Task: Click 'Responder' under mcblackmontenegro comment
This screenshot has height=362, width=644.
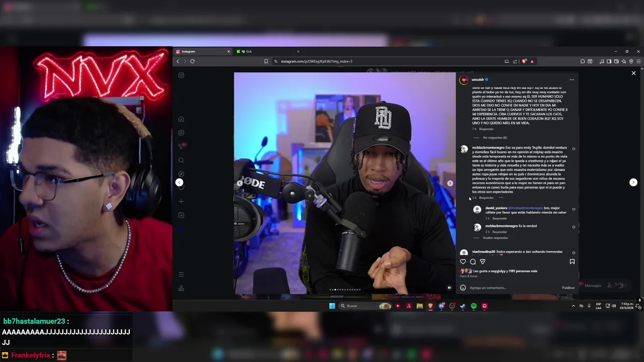Action: [486, 198]
